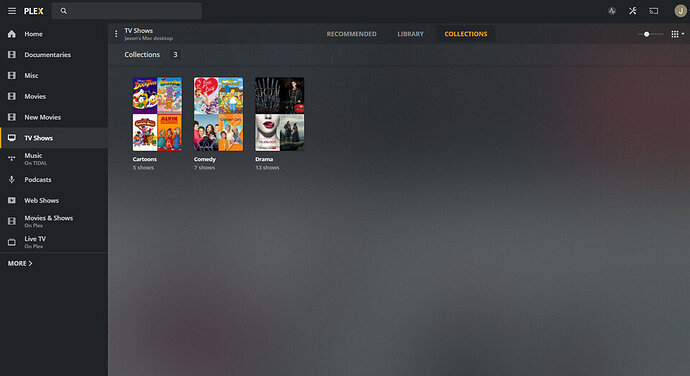
Task: Click the Movies film icon
Action: point(12,96)
